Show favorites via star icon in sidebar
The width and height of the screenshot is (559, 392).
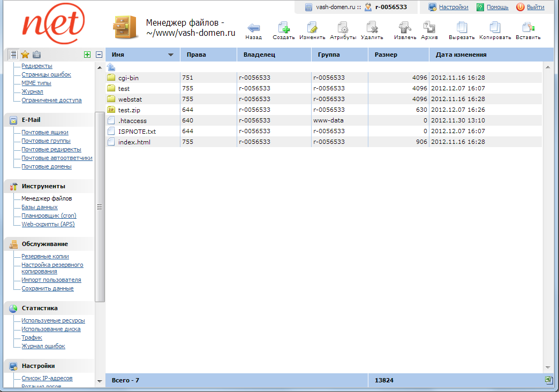pyautogui.click(x=25, y=55)
